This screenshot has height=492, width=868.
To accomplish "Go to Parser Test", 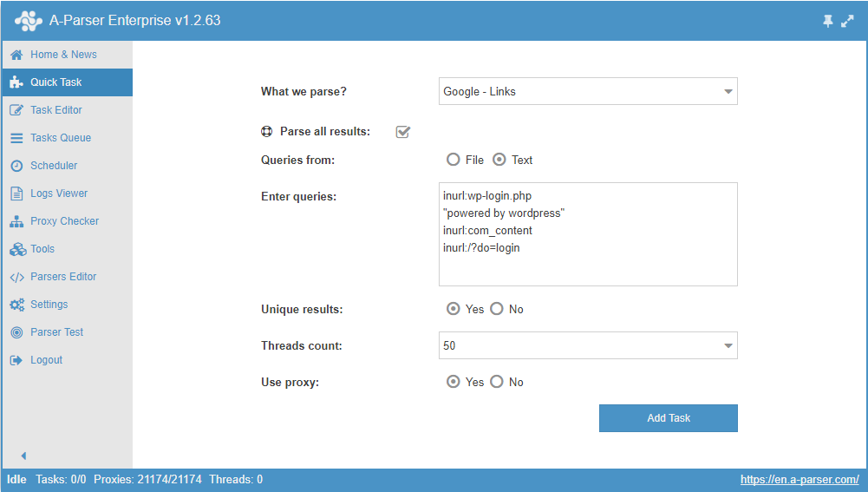I will [x=67, y=331].
